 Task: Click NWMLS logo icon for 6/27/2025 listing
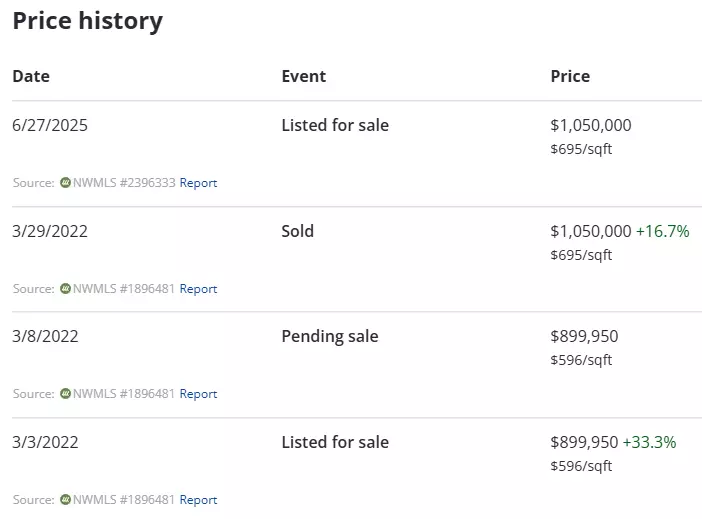[x=65, y=183]
